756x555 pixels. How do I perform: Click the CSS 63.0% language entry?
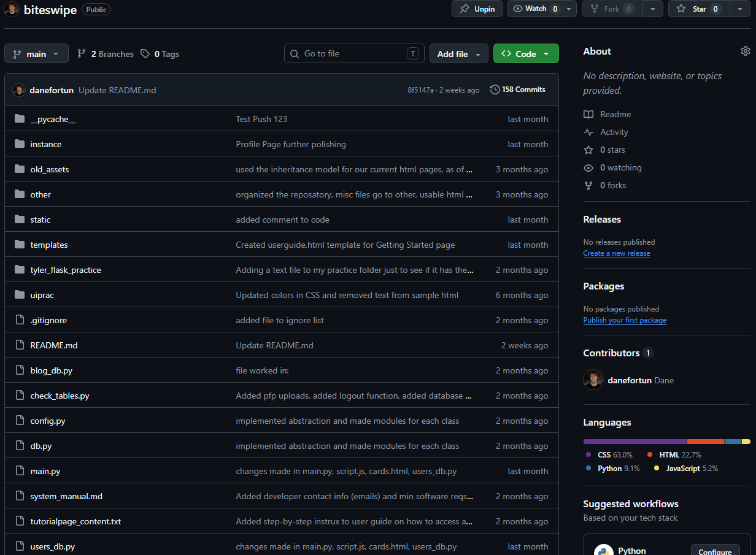click(609, 454)
